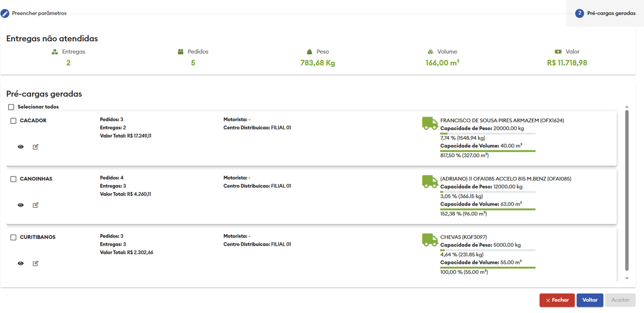This screenshot has width=644, height=313.
Task: Click the blue Voltar button
Action: pyautogui.click(x=589, y=300)
